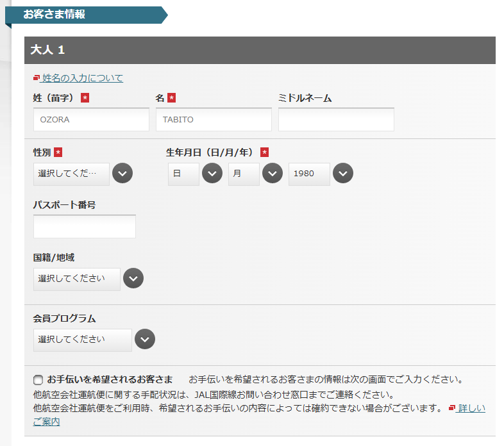Open the birth month 月 select box

pyautogui.click(x=244, y=174)
